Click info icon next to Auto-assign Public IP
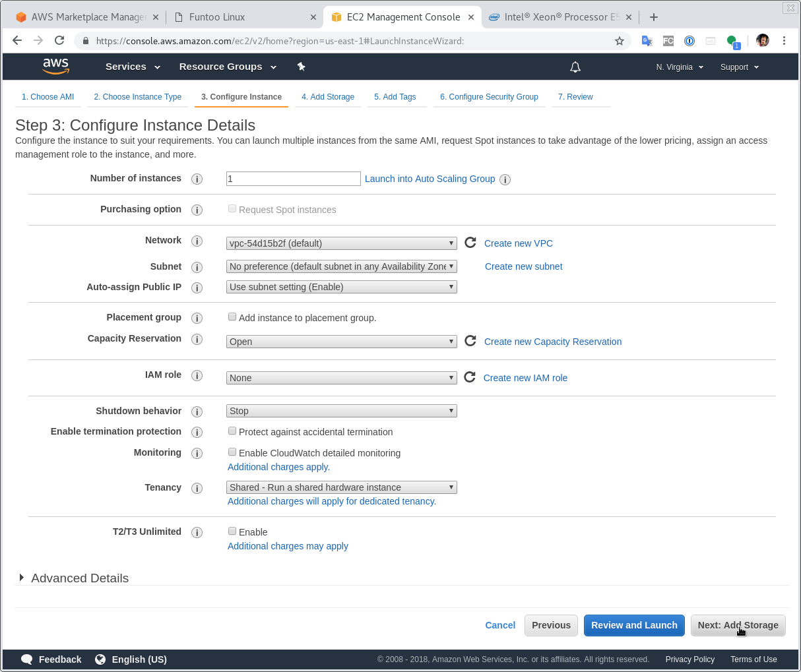Viewport: 801px width, 672px height. coord(197,288)
